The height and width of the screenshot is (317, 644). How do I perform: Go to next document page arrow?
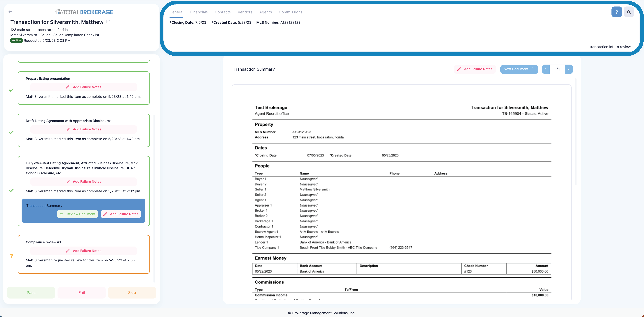click(x=569, y=69)
